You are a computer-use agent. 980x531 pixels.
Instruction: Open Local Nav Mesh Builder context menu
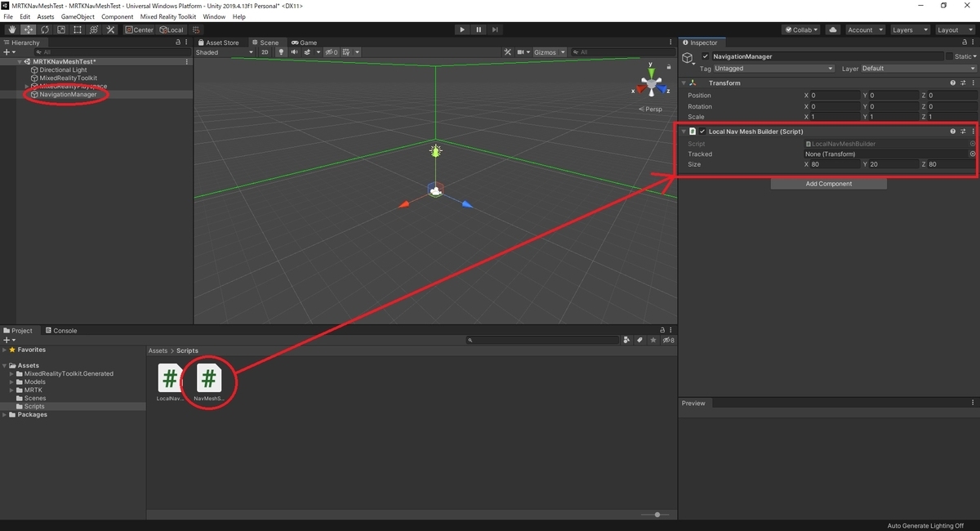(x=973, y=132)
